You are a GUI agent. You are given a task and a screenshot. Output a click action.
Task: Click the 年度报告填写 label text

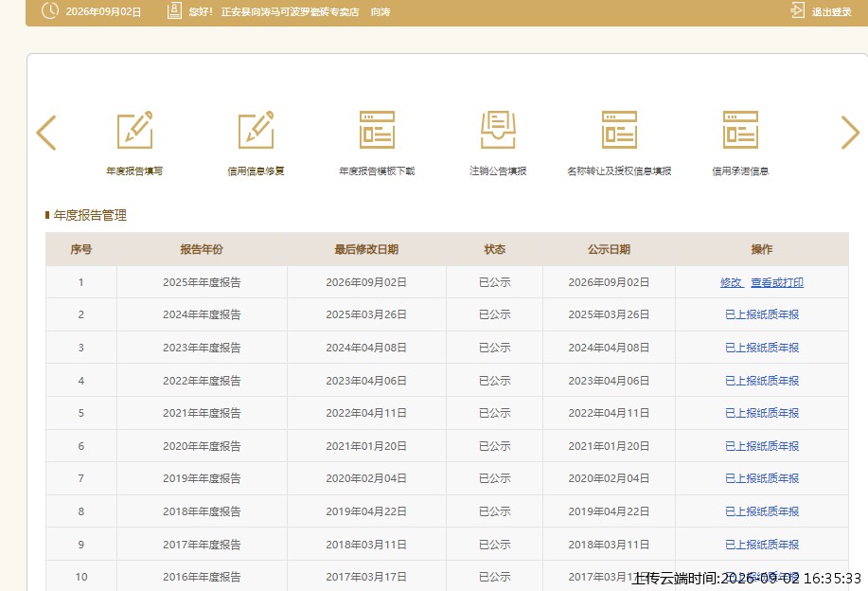point(134,171)
